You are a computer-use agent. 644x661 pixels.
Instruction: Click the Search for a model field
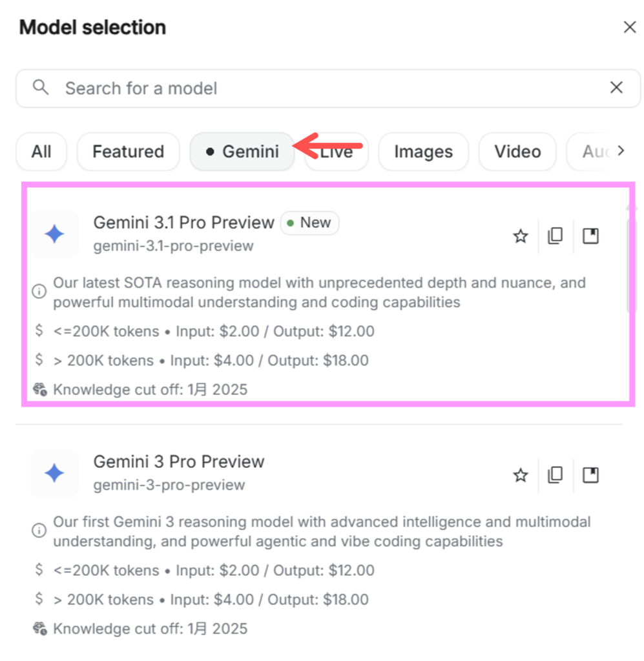tap(323, 88)
